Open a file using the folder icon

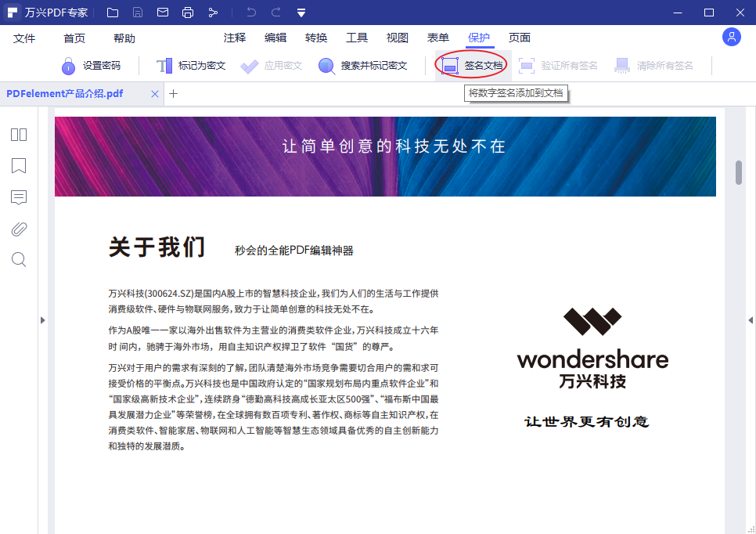(112, 12)
